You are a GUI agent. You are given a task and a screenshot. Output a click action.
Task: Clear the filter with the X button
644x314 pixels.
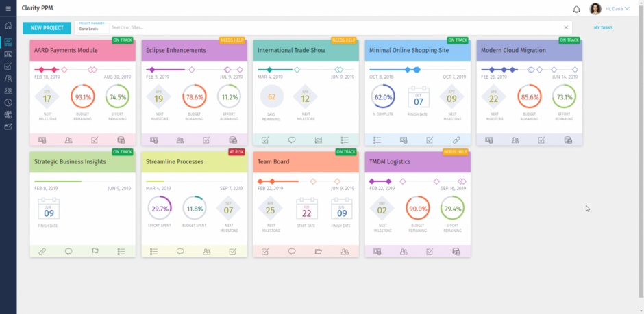click(566, 27)
